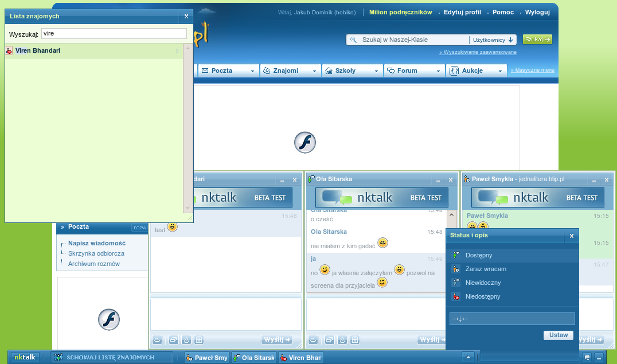
Task: Click the nktalk logo button in bottom bar
Action: (x=25, y=357)
